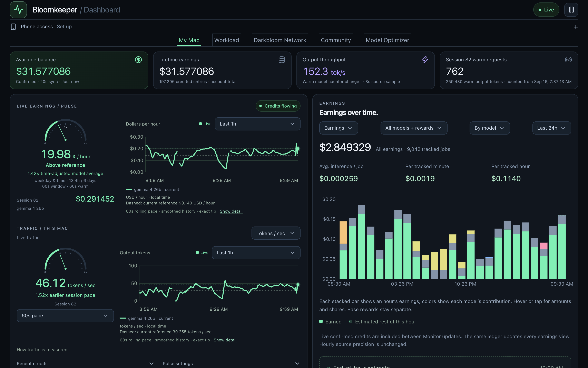Click the 19.98 ¢ / hour reading
Image resolution: width=588 pixels, height=368 pixels.
[66, 154]
